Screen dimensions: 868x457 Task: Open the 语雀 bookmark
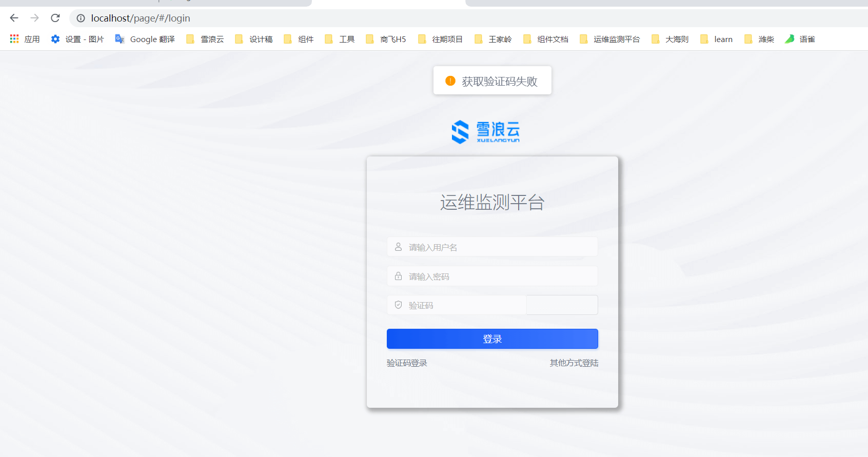[800, 39]
